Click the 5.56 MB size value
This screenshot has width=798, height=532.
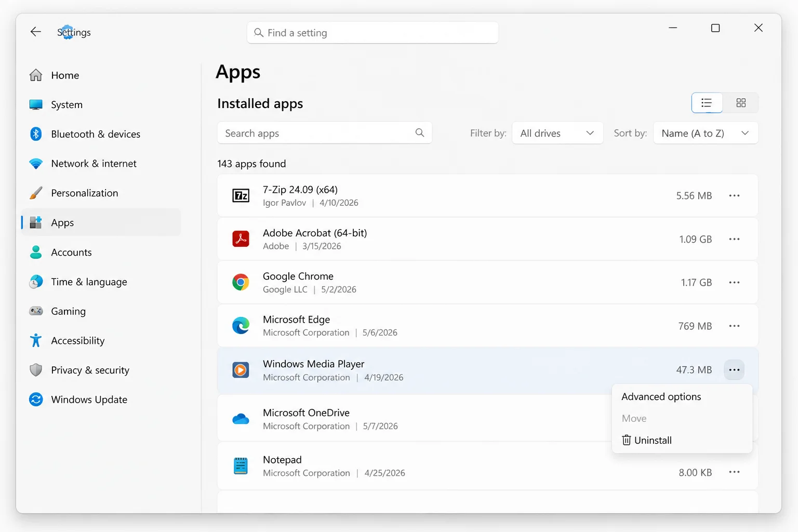coord(694,196)
